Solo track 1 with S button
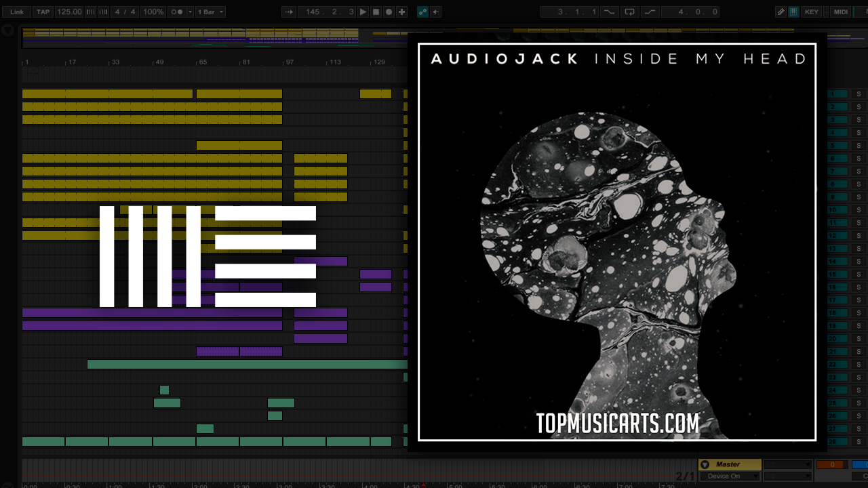The image size is (868, 488). (x=858, y=94)
